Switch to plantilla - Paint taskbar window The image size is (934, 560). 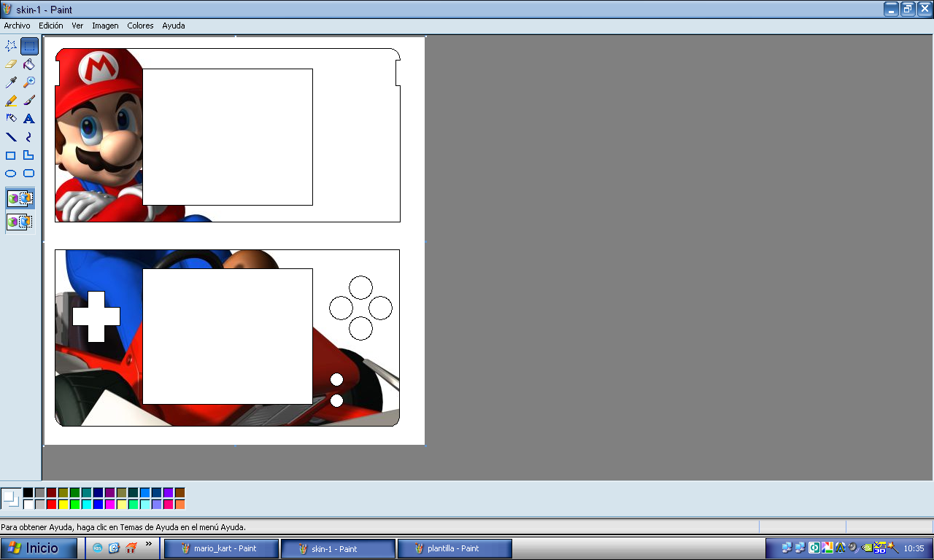pyautogui.click(x=455, y=548)
